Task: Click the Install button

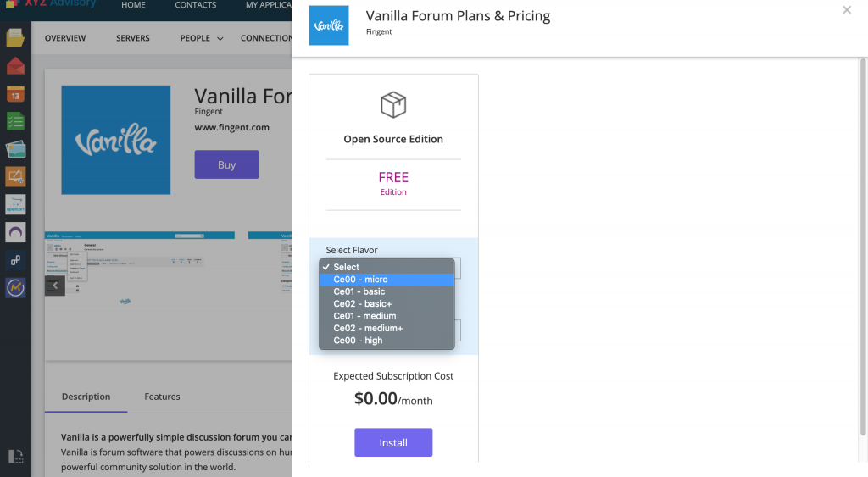Action: [393, 443]
